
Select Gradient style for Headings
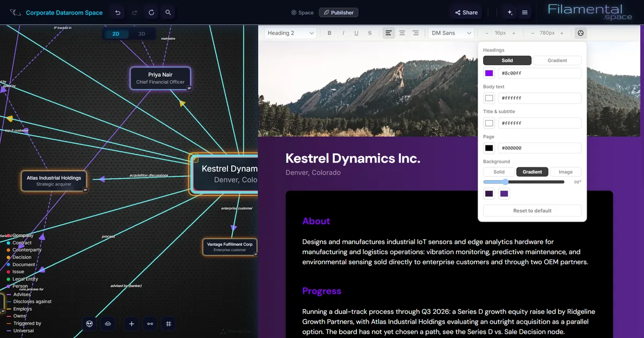557,61
